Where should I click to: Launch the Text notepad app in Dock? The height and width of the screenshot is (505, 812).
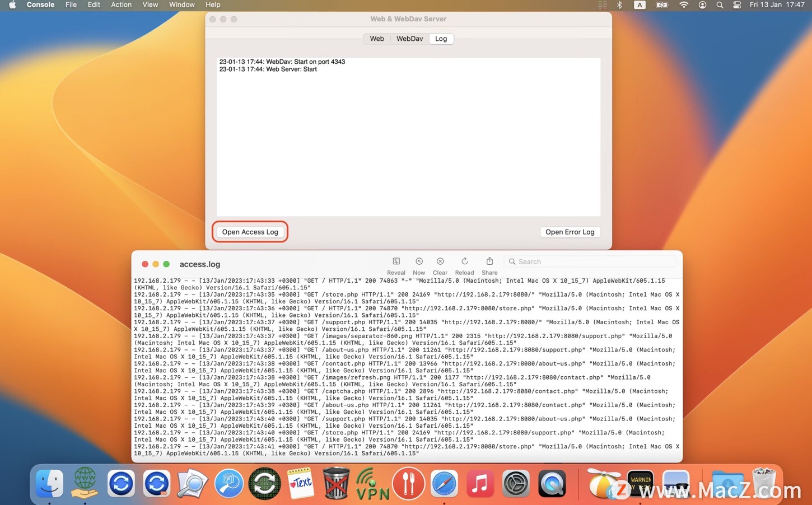click(301, 483)
